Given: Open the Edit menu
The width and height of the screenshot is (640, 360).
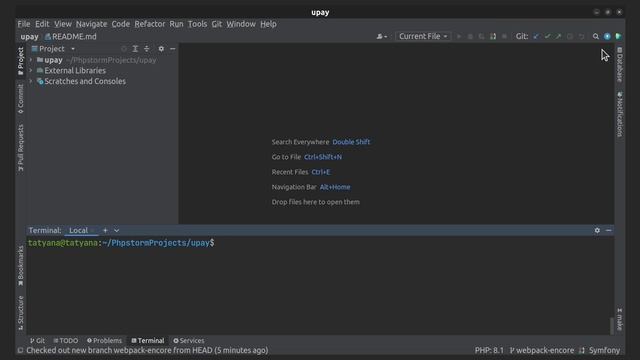Looking at the screenshot, I should (x=42, y=24).
